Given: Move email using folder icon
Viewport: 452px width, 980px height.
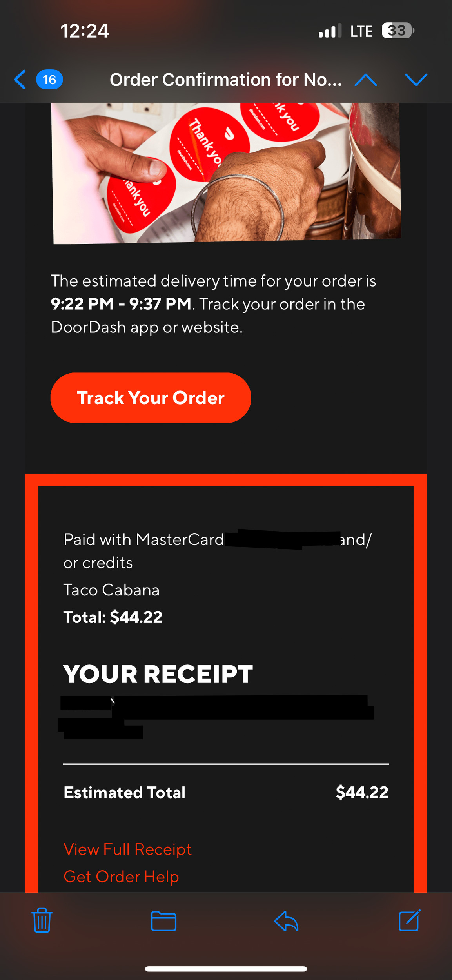Looking at the screenshot, I should point(163,921).
